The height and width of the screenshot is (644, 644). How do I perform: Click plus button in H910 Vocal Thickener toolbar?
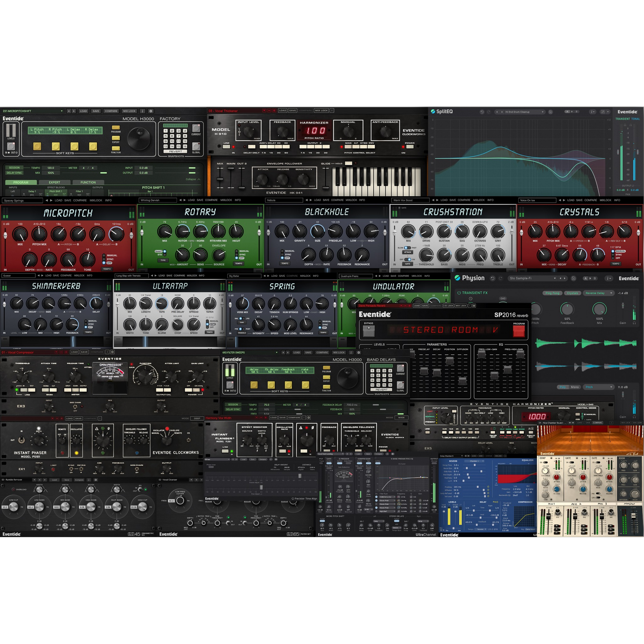click(274, 111)
